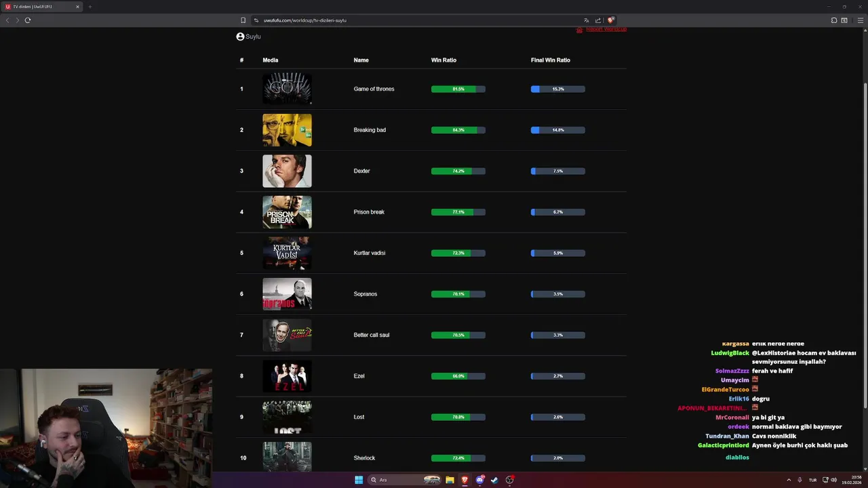Open the Suylu user profile link
This screenshot has height=488, width=868.
click(253, 37)
